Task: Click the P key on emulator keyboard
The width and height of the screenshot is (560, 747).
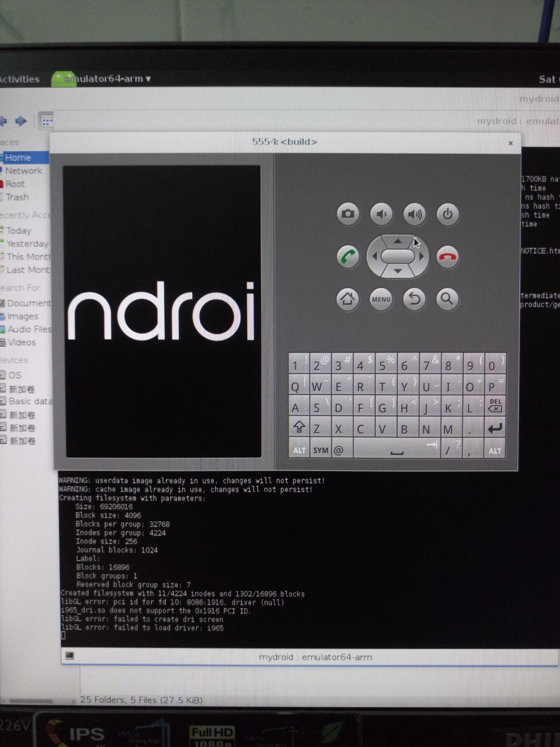Action: [495, 385]
